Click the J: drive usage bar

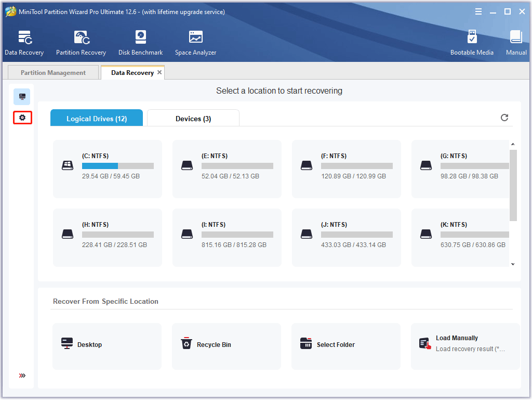tap(356, 234)
